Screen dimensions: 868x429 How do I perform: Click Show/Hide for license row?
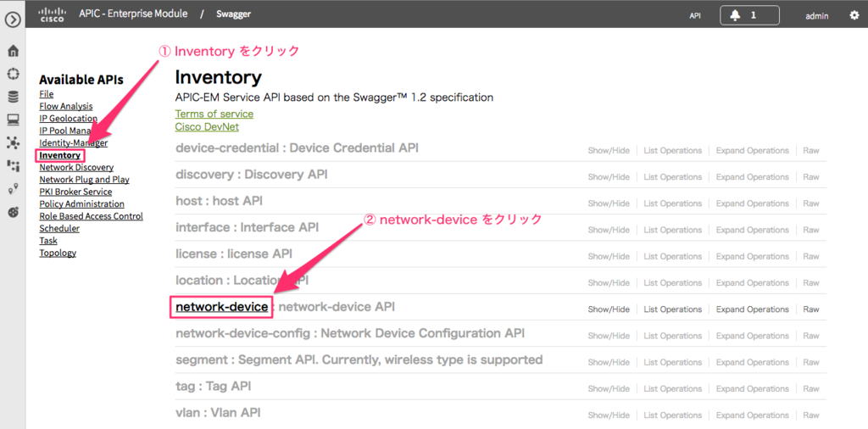pos(609,256)
